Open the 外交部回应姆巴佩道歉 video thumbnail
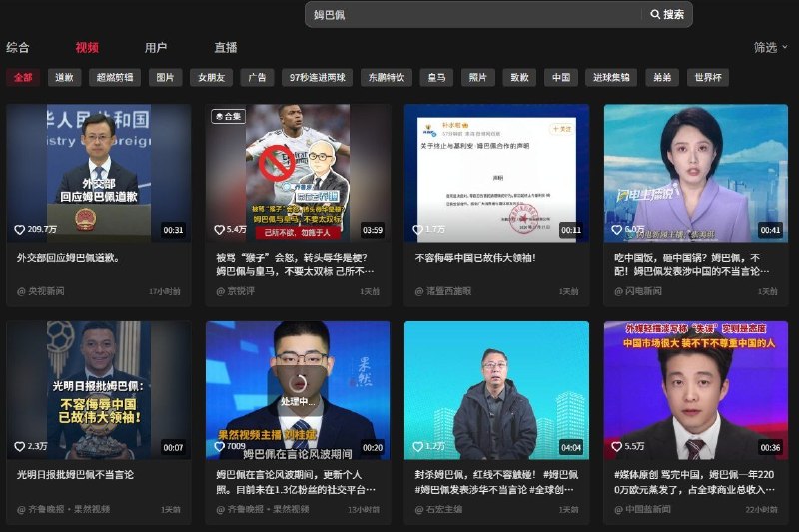799x532 pixels. click(98, 173)
